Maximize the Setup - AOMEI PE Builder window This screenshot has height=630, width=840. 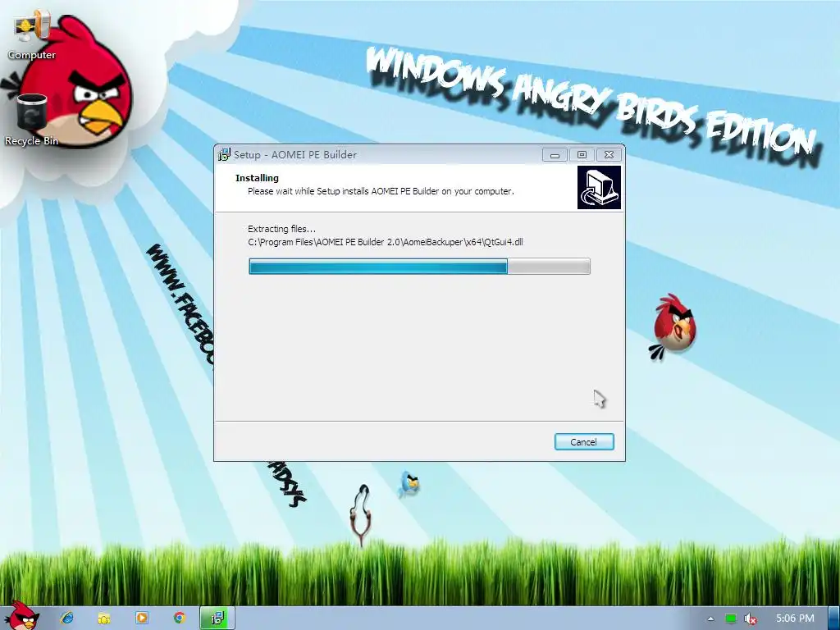point(582,155)
